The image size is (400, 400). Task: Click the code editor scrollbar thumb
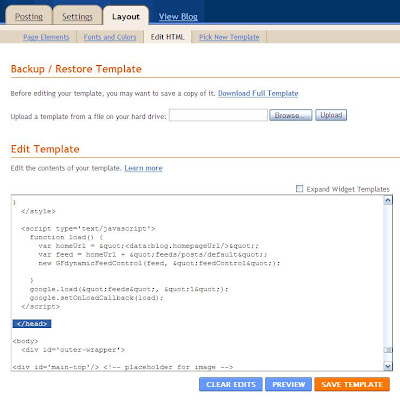[388, 350]
